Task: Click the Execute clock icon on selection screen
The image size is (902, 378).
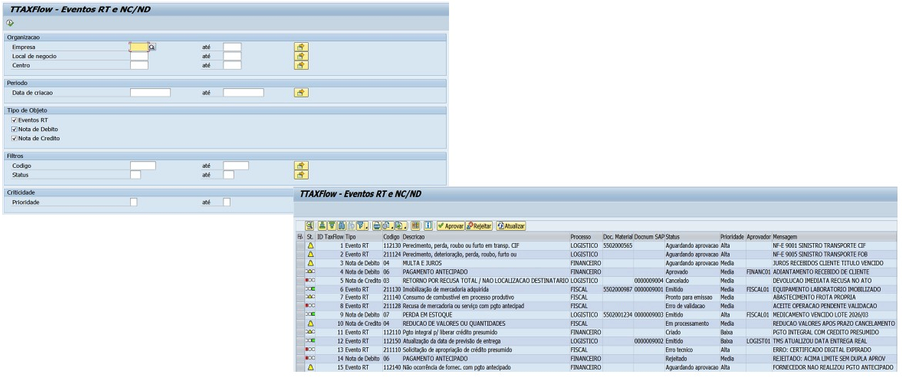Action: click(x=10, y=23)
